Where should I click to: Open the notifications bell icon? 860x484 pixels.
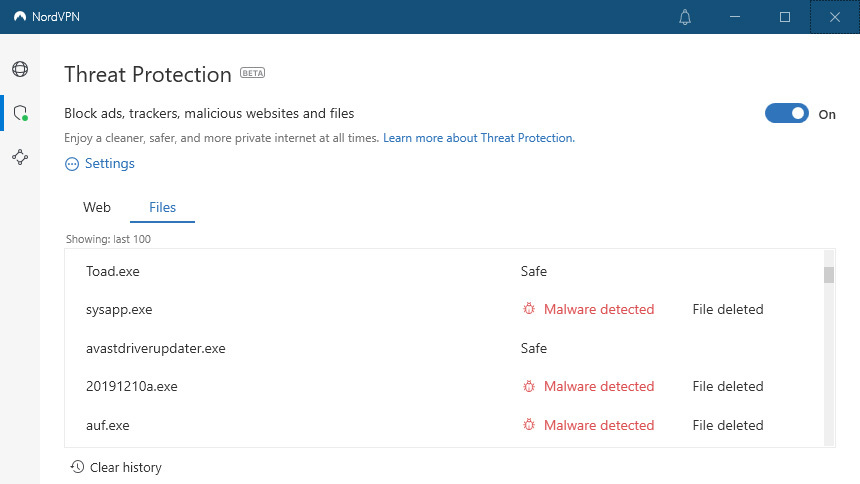pos(685,17)
